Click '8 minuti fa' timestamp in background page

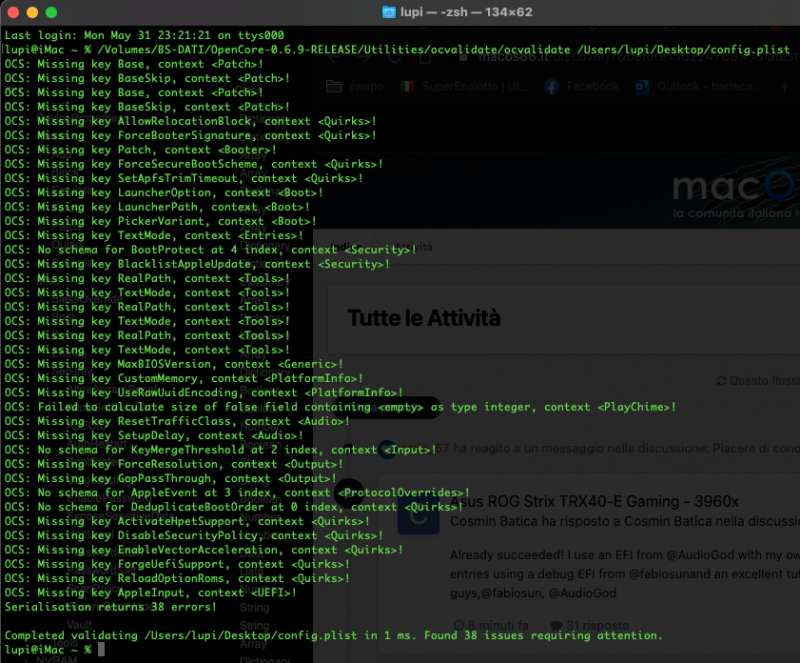point(491,625)
